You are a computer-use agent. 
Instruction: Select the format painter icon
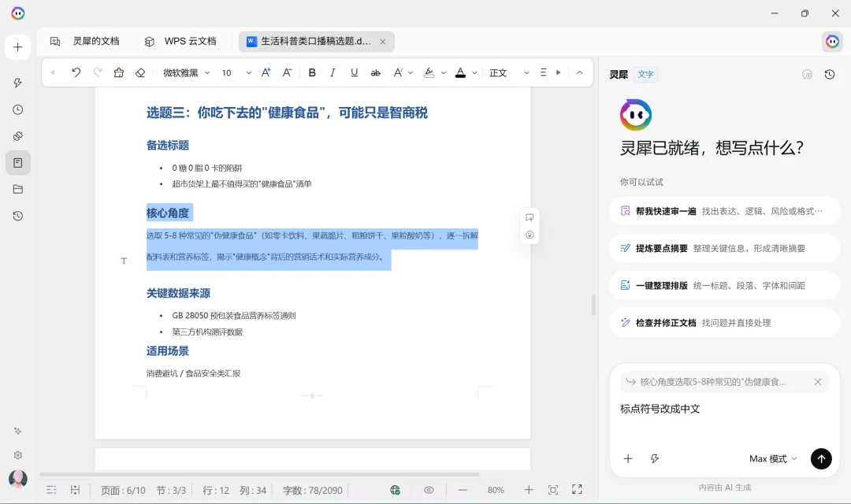tap(119, 72)
